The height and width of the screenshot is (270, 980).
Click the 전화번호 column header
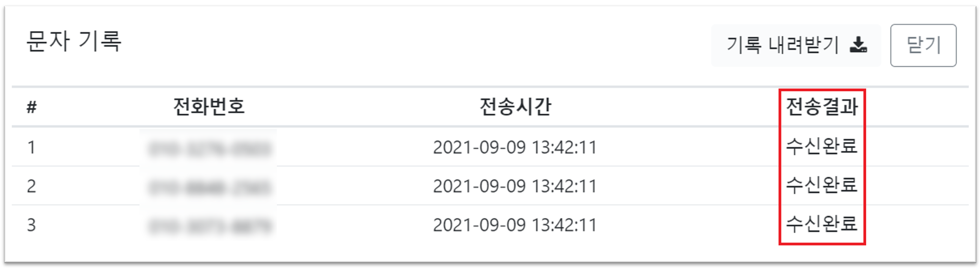tap(209, 106)
